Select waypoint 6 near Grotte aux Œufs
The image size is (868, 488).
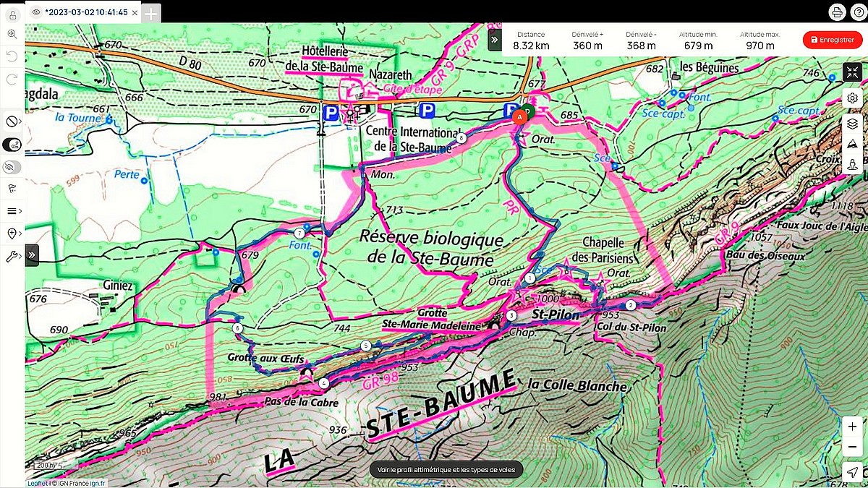[x=237, y=328]
